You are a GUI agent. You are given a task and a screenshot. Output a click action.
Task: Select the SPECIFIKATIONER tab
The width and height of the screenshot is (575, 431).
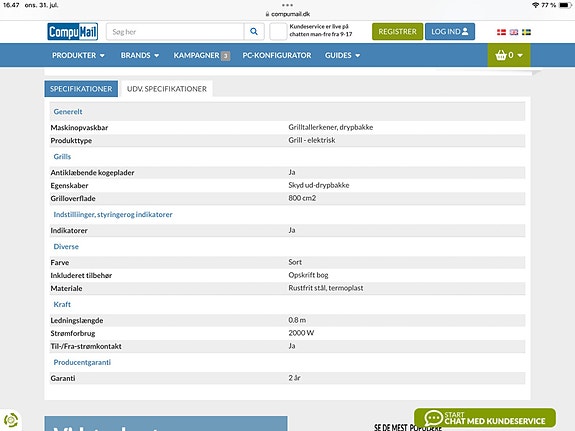(x=81, y=89)
